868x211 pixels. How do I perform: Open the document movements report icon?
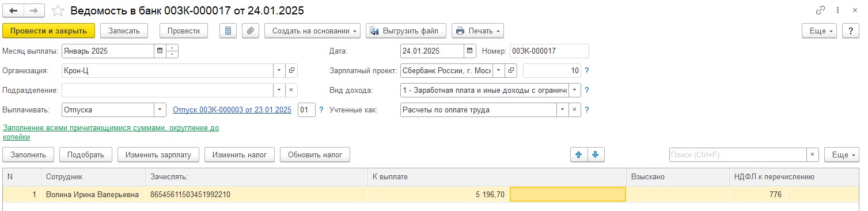coord(228,31)
